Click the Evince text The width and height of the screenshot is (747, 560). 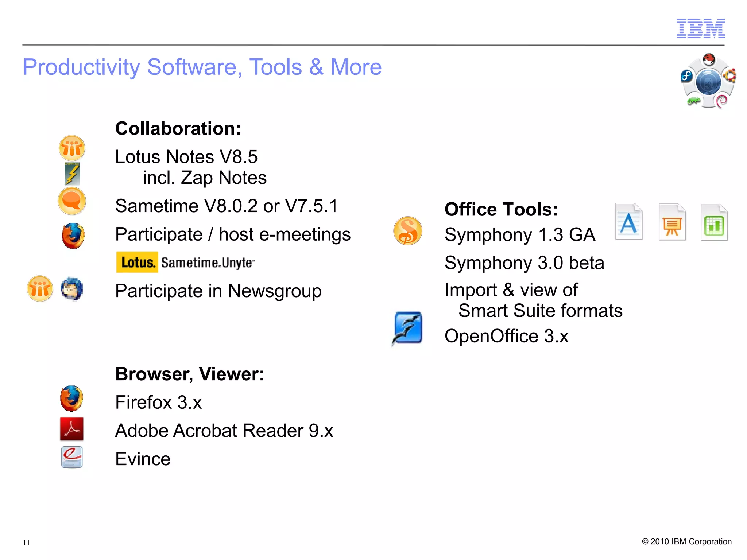pyautogui.click(x=143, y=459)
